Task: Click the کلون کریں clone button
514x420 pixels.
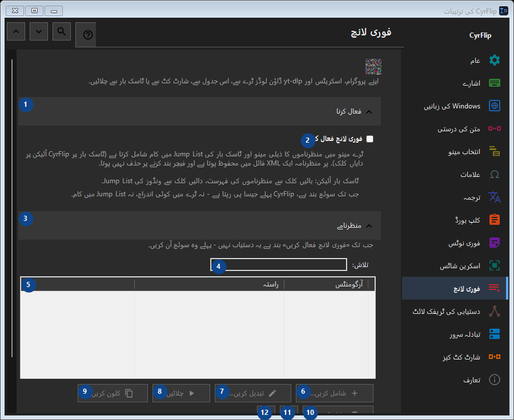Action: click(x=113, y=393)
